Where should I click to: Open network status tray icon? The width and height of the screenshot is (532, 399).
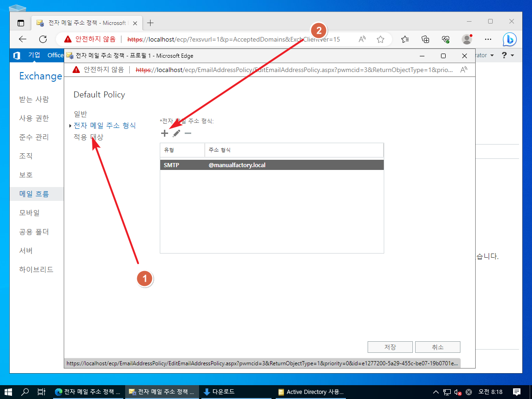tap(447, 392)
